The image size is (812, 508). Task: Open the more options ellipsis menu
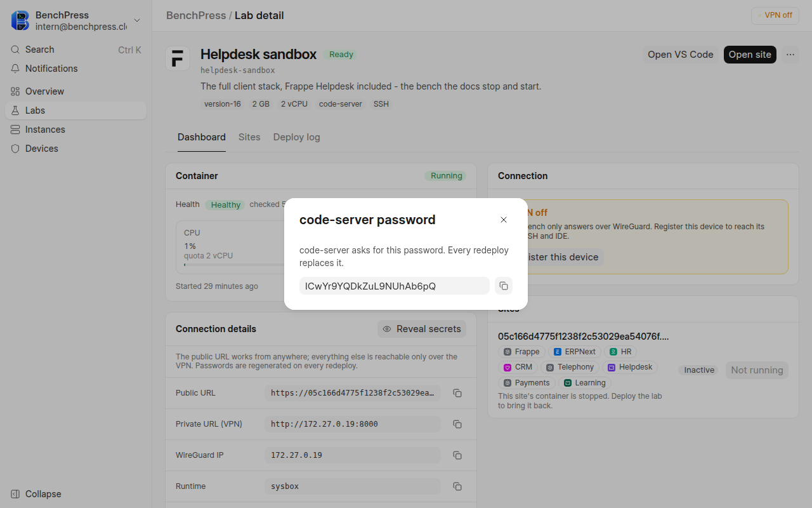(x=790, y=55)
